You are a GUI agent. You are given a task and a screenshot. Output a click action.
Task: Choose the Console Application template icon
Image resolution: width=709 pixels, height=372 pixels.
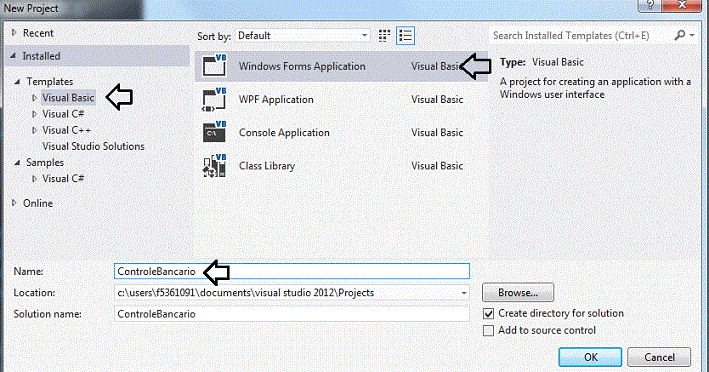point(214,132)
